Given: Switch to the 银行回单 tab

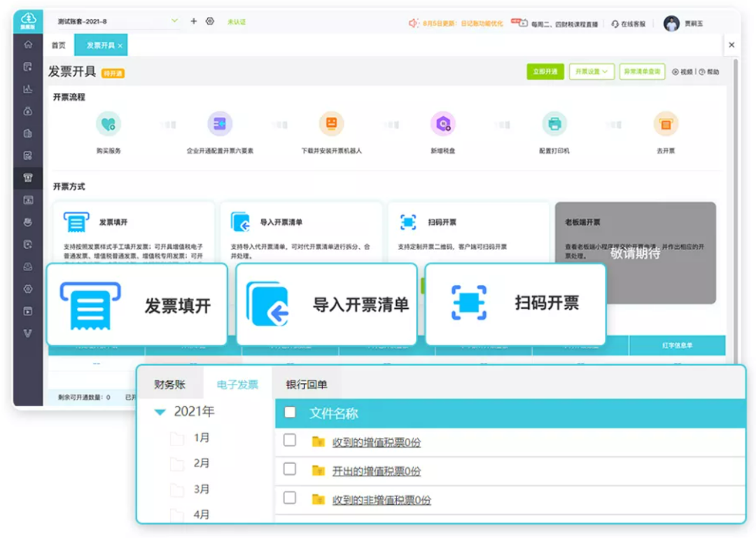Looking at the screenshot, I should click(306, 384).
